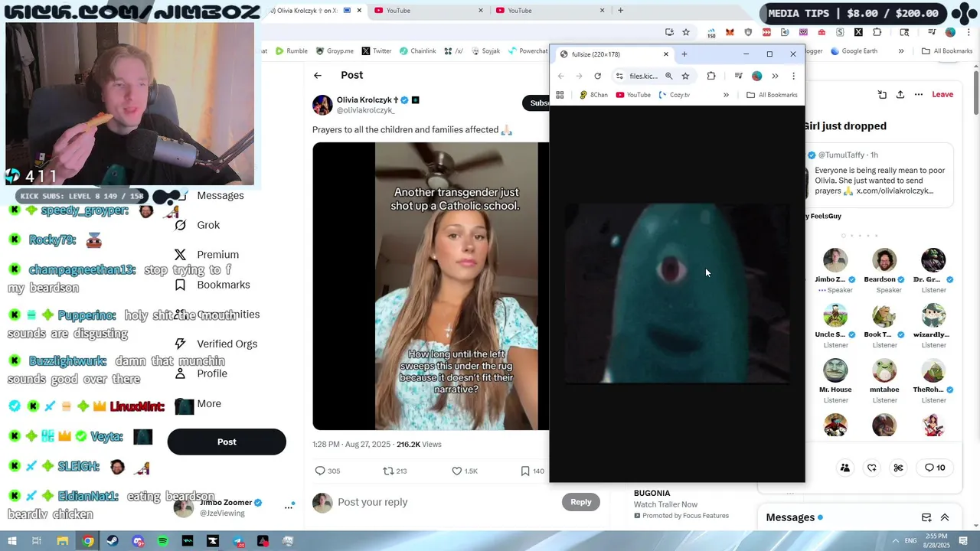
Task: Click the reply count icon showing 305
Action: pos(320,471)
